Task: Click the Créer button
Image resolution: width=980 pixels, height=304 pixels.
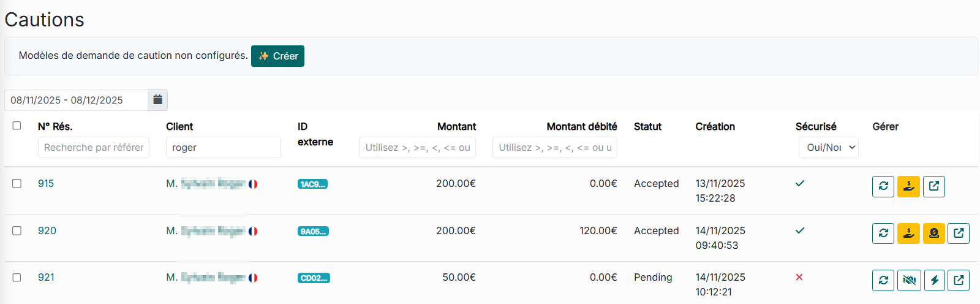Action: [x=277, y=56]
